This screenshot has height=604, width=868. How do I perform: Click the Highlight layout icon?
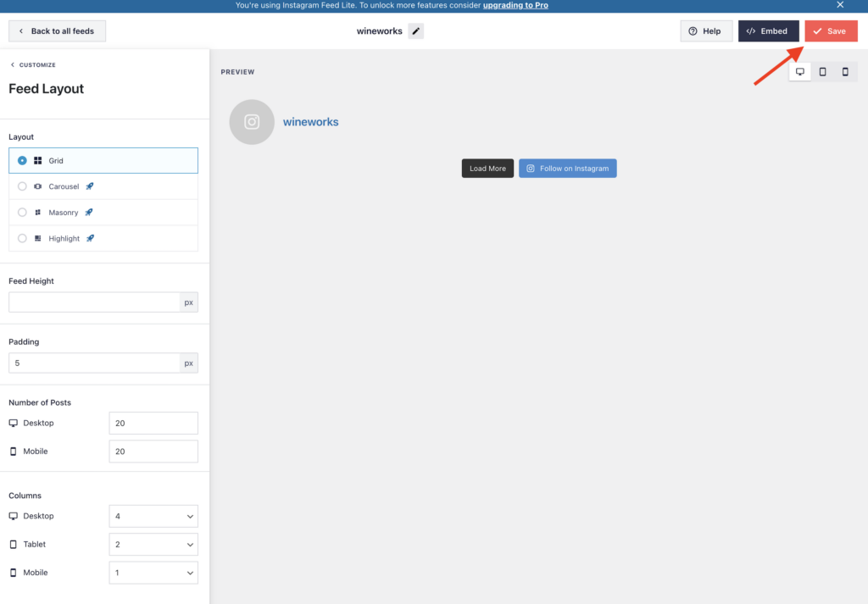(37, 238)
